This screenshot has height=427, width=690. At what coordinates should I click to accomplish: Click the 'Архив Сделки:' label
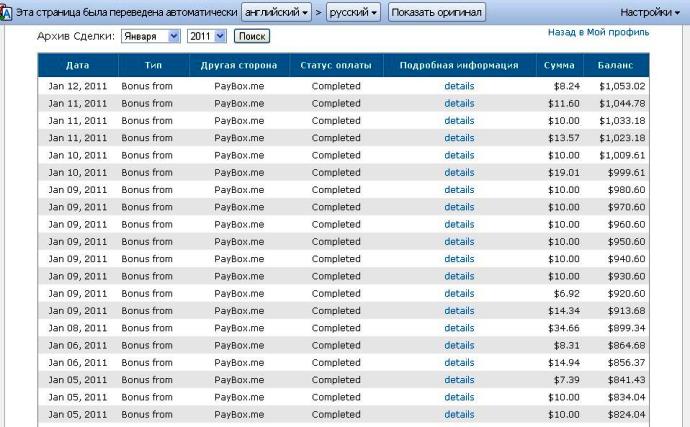tap(76, 36)
